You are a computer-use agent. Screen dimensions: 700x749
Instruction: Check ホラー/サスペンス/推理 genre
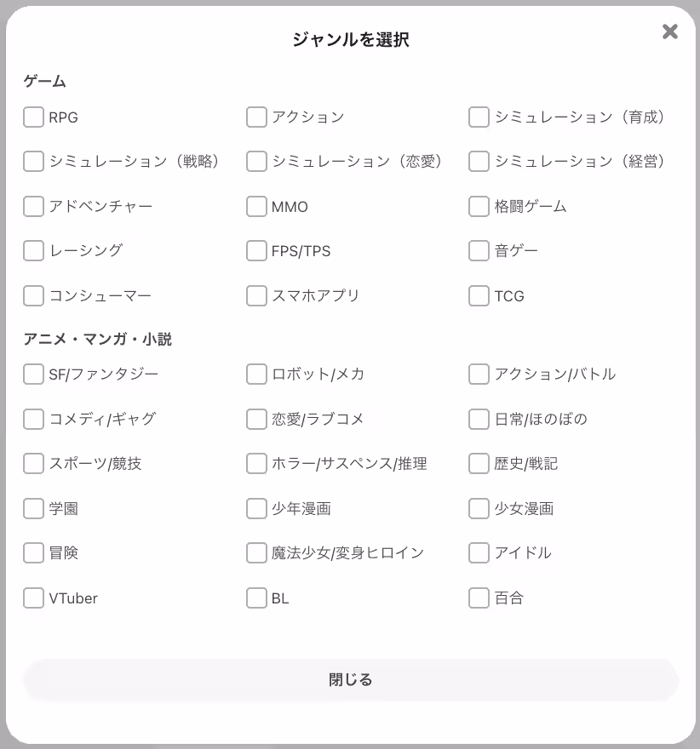[255, 463]
